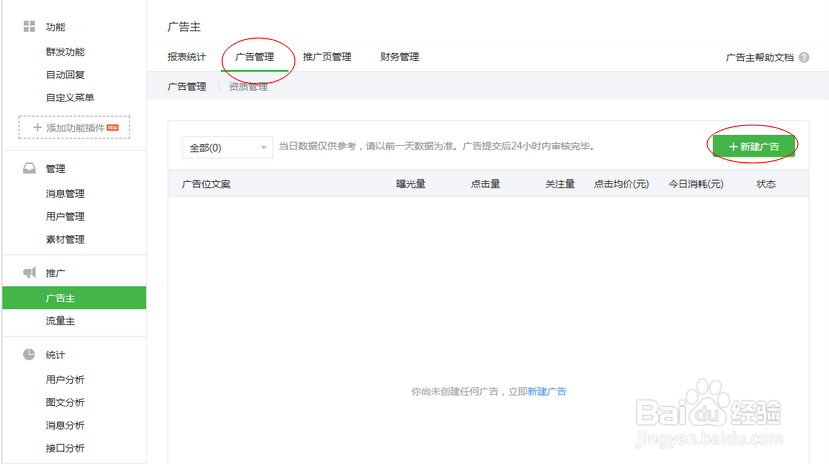829x467 pixels.
Task: Click 推广 section heading
Action: click(56, 273)
